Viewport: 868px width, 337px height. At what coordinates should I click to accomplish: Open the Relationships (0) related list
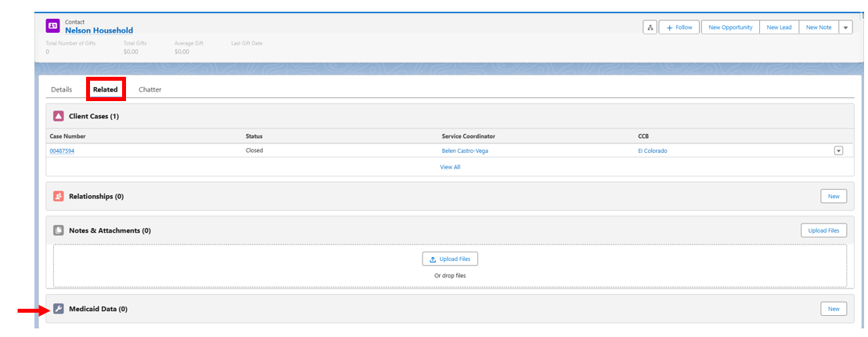pyautogui.click(x=96, y=196)
